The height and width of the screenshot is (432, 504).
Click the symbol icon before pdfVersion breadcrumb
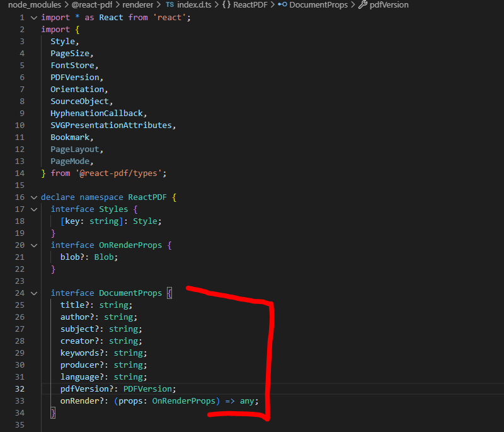click(x=363, y=5)
